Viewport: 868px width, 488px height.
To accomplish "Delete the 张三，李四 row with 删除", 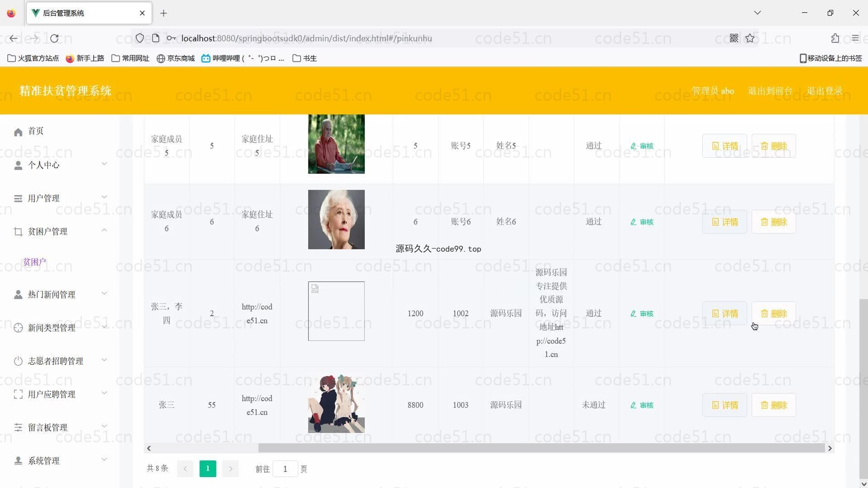I will [774, 314].
